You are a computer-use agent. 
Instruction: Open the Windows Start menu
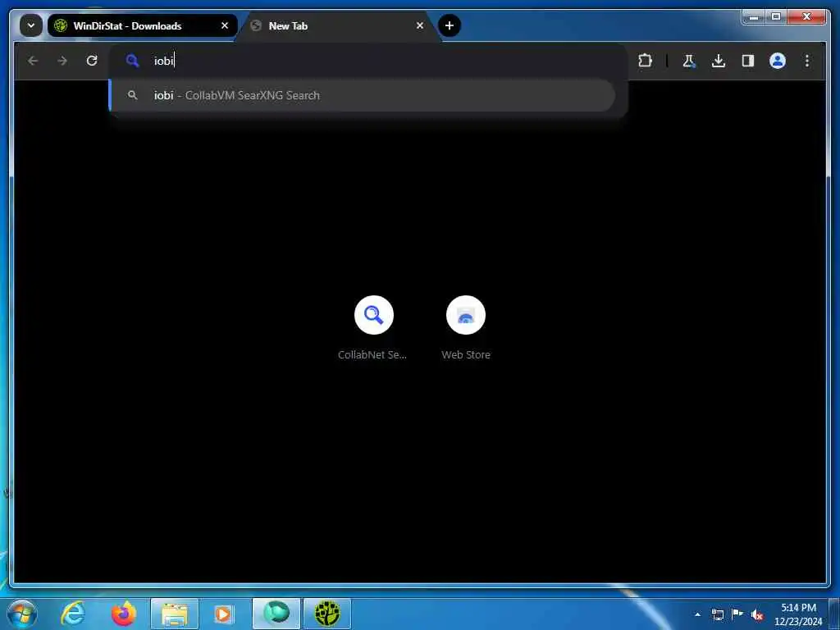[x=21, y=614]
